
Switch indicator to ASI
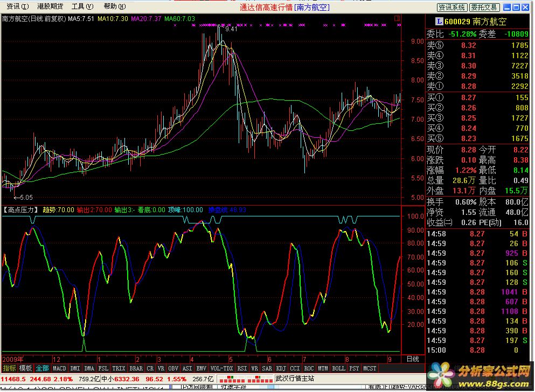pyautogui.click(x=187, y=368)
